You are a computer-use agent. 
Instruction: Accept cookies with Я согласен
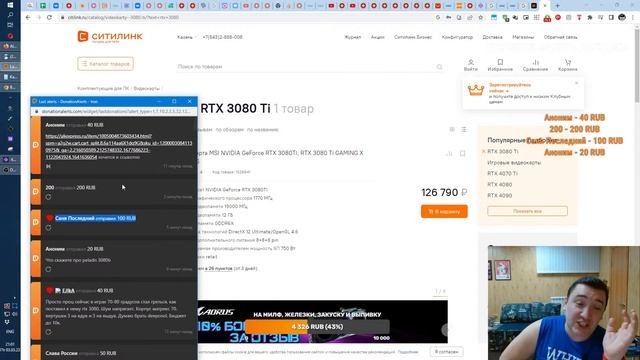pos(446,351)
